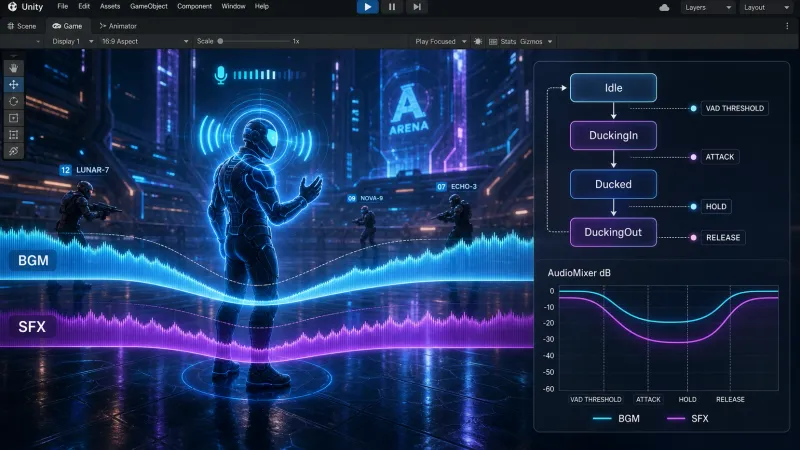Open the Play Focused dropdown
800x450 pixels.
click(441, 41)
